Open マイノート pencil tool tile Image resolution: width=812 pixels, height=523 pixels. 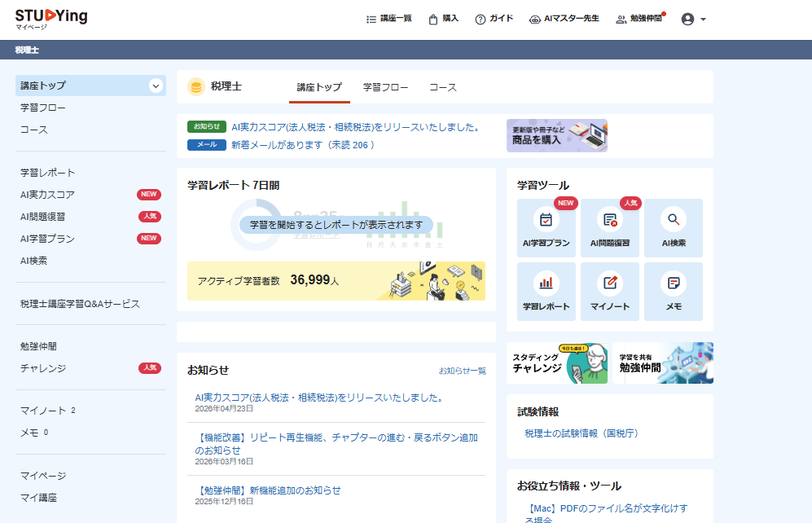tap(609, 292)
